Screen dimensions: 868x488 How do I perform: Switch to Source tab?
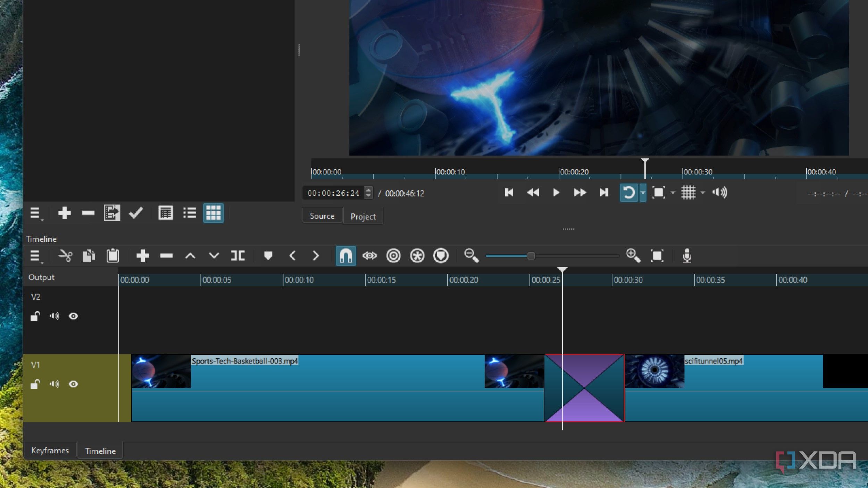(x=322, y=216)
